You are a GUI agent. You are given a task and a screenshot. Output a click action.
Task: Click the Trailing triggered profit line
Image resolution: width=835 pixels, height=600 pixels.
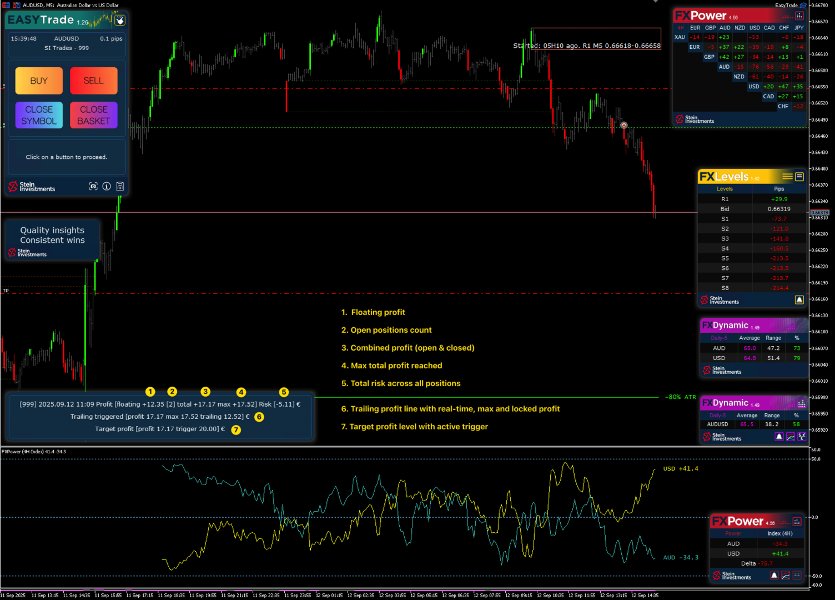[x=160, y=416]
